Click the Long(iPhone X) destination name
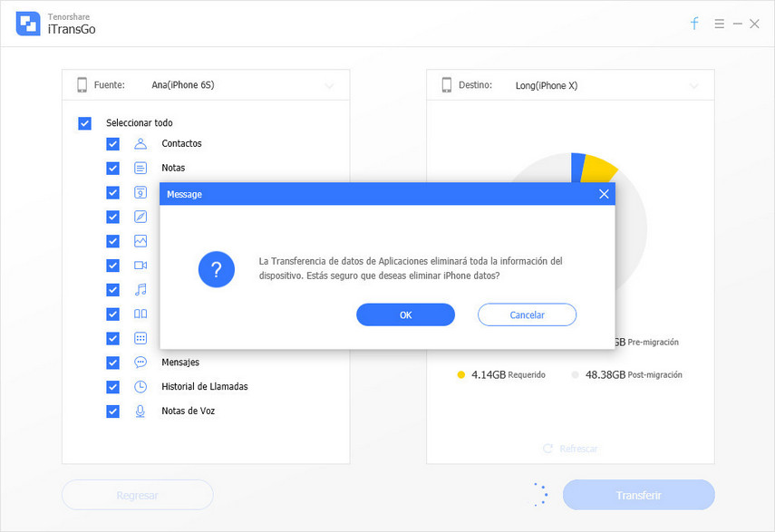The width and height of the screenshot is (775, 532). (x=547, y=85)
